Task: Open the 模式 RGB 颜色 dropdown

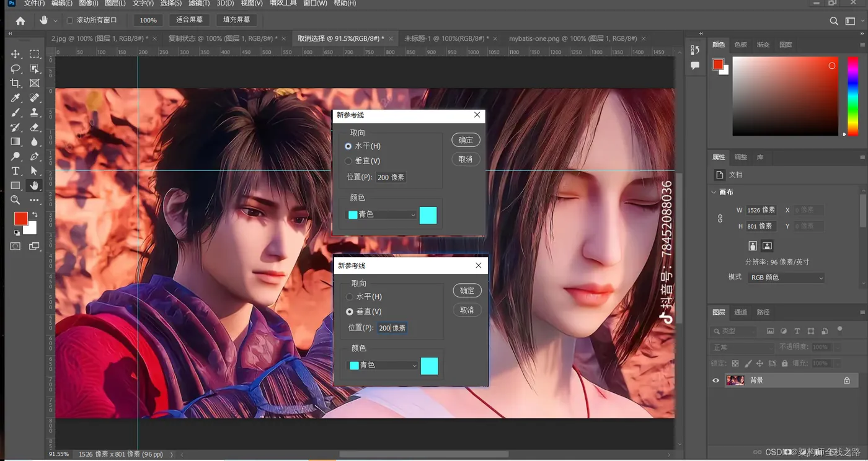Action: [786, 278]
